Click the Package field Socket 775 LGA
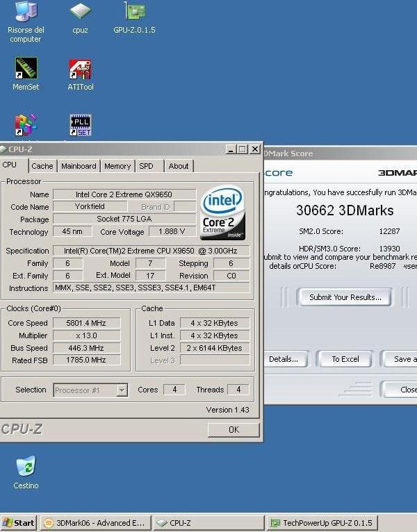 tap(124, 219)
